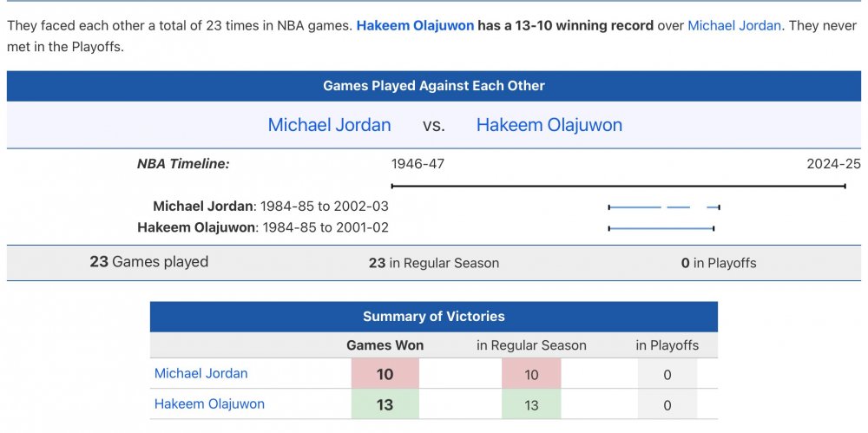Click the in Playoffs column header

[667, 345]
